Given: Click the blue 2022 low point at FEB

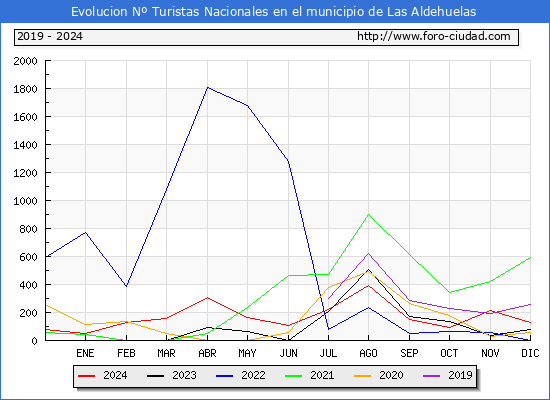Looking at the screenshot, I should [126, 286].
